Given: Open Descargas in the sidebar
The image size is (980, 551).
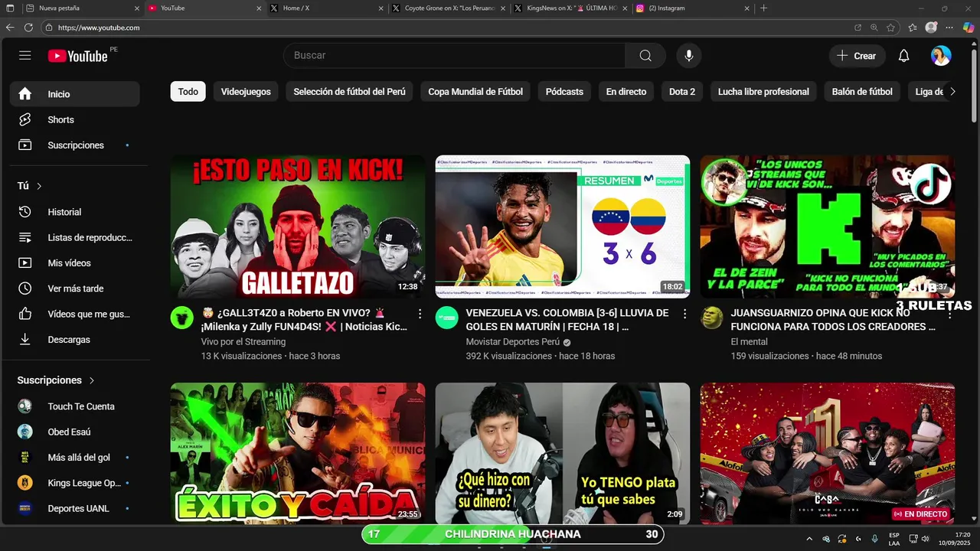Looking at the screenshot, I should (x=74, y=340).
